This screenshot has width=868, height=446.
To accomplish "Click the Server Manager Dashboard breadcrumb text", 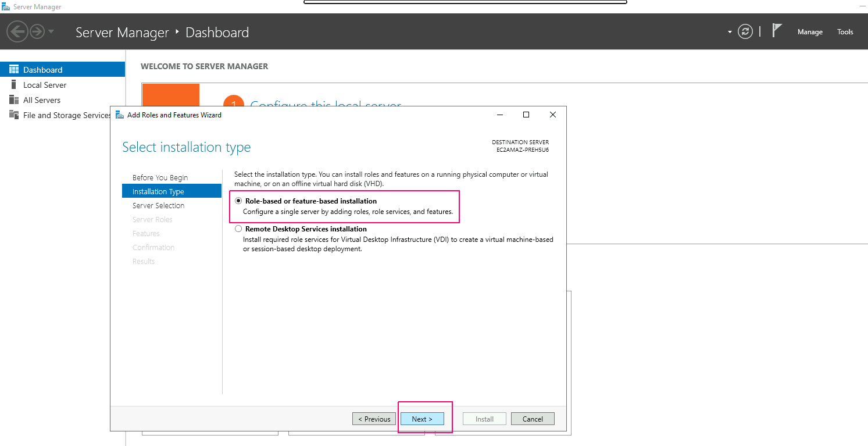I will 162,33.
